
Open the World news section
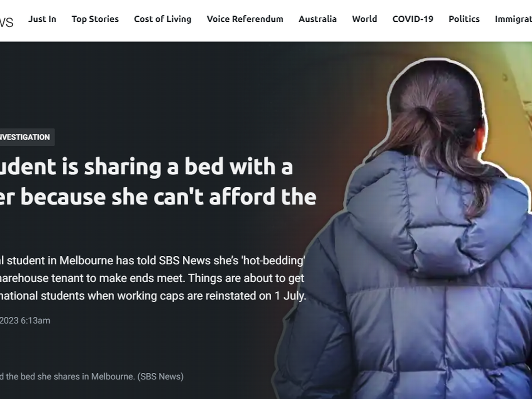click(x=364, y=19)
